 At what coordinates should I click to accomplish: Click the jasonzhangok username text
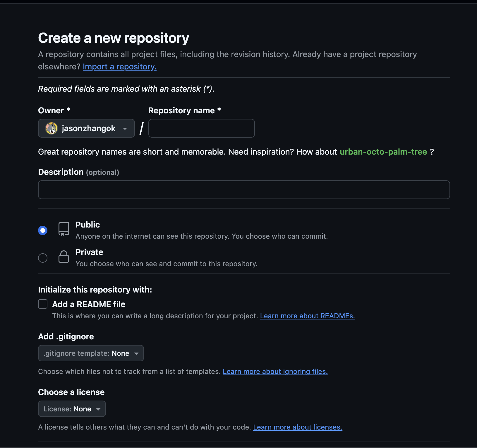pos(89,128)
